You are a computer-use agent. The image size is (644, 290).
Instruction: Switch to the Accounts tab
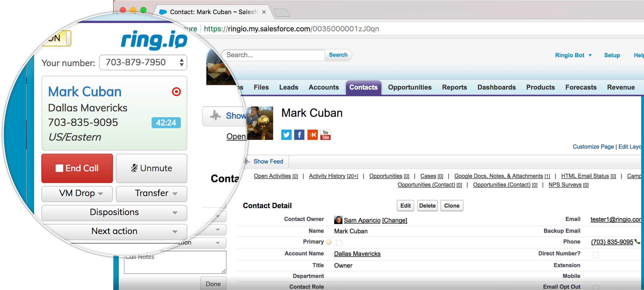tap(324, 87)
